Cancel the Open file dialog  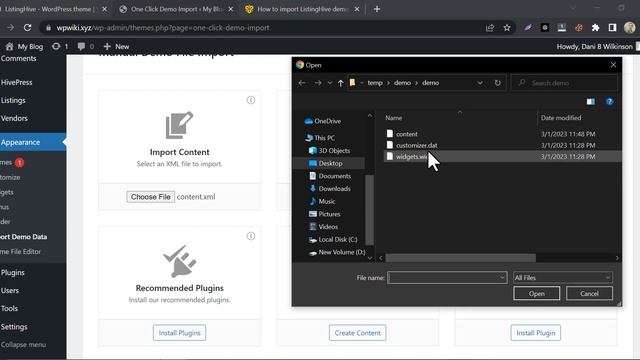pos(589,293)
